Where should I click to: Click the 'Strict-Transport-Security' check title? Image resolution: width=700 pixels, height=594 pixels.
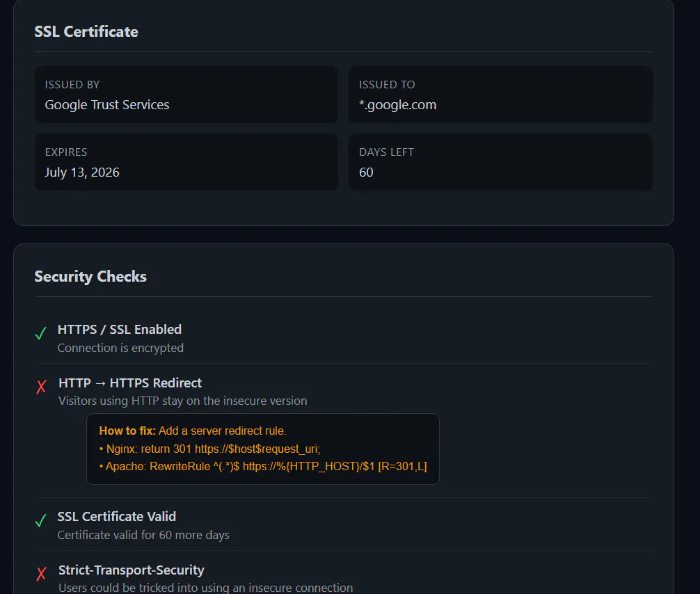[132, 570]
